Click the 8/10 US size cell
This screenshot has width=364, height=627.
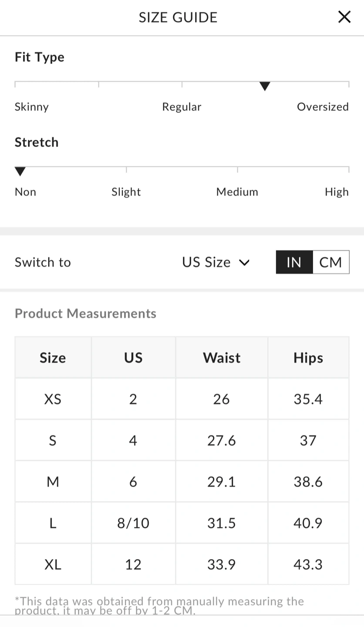click(133, 523)
